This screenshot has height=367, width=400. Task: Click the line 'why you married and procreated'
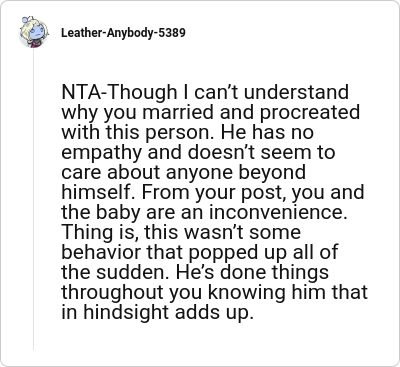coord(211,112)
